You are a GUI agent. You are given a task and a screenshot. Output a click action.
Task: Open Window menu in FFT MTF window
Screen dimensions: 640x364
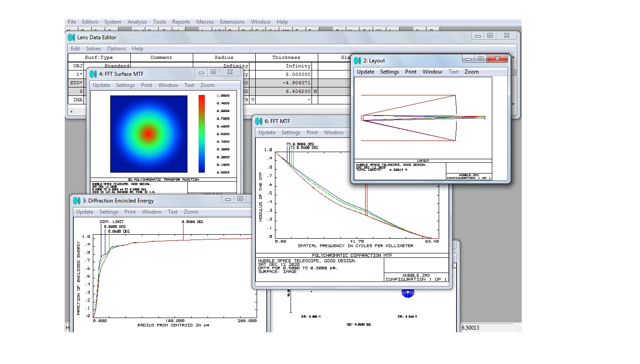tap(334, 132)
